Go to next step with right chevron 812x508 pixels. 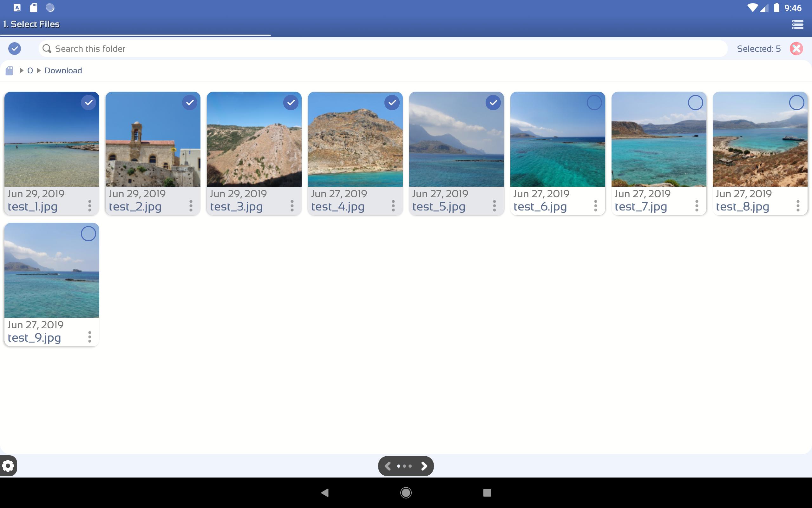click(x=424, y=466)
